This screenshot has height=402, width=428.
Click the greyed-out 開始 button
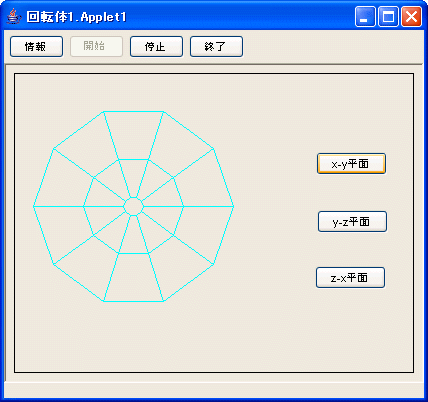(x=96, y=47)
